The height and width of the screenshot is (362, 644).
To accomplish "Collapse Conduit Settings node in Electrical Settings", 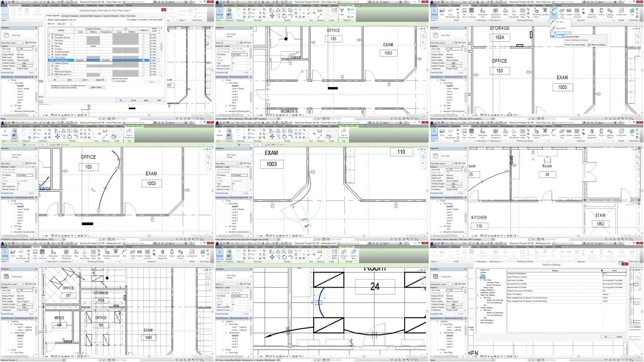I will (478, 308).
